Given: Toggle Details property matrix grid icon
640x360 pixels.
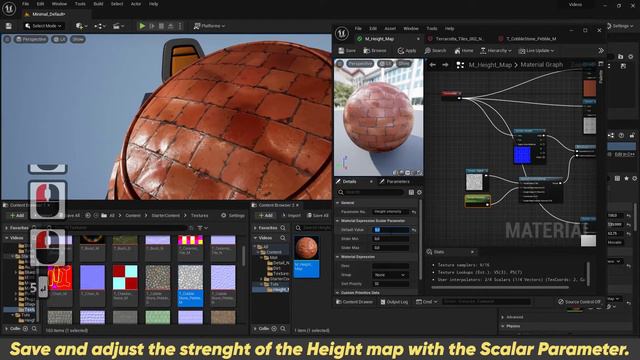Looking at the screenshot, I should pos(411,192).
